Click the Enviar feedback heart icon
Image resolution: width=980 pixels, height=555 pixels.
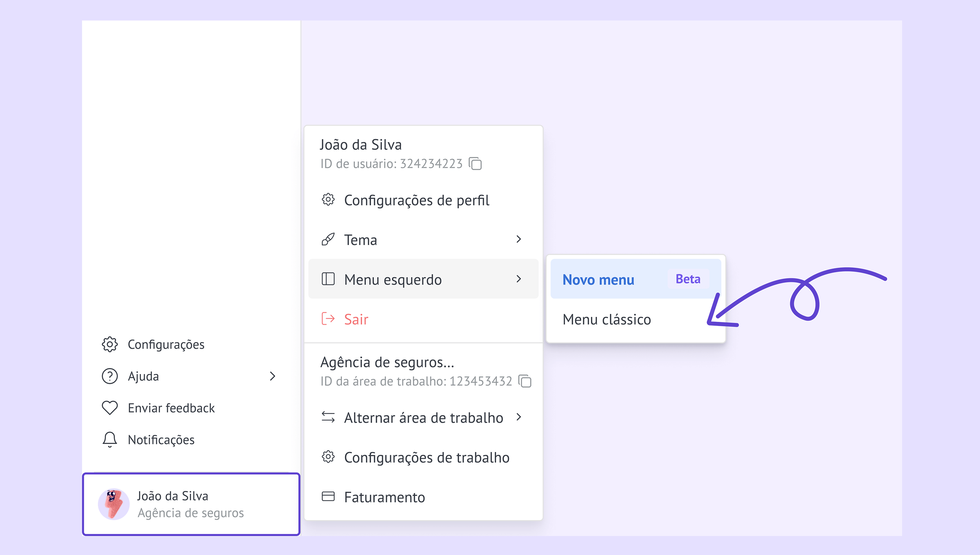(x=110, y=408)
